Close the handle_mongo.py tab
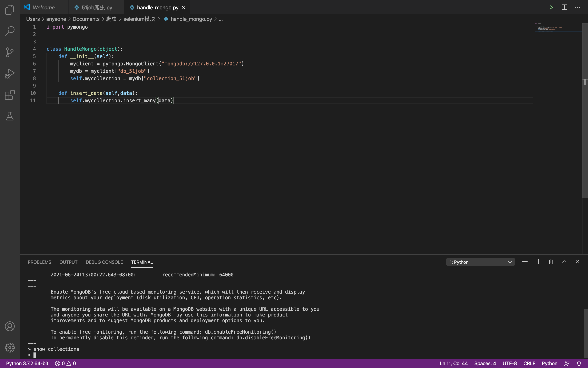Viewport: 588px width, 368px height. coord(184,8)
